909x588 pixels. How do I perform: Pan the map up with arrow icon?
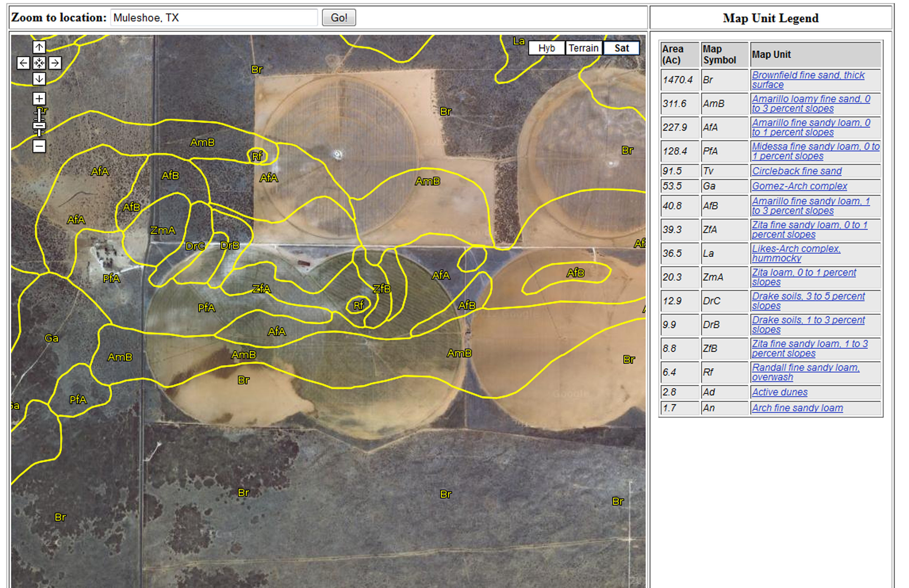[x=39, y=47]
